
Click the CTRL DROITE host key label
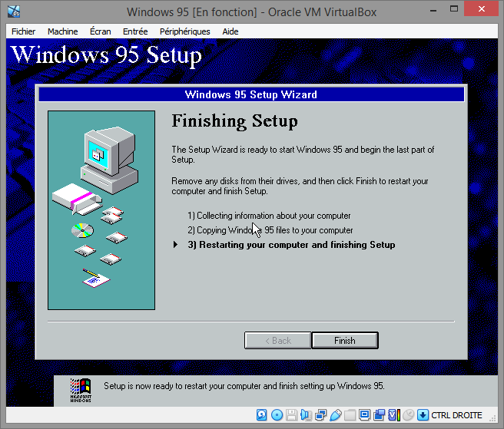[x=456, y=415]
